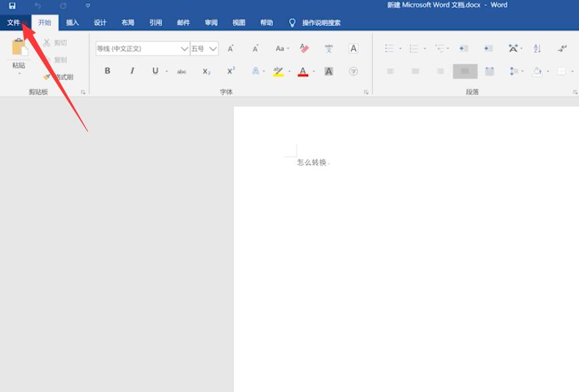
Task: Toggle strikethrough abc formatting
Action: pyautogui.click(x=182, y=71)
